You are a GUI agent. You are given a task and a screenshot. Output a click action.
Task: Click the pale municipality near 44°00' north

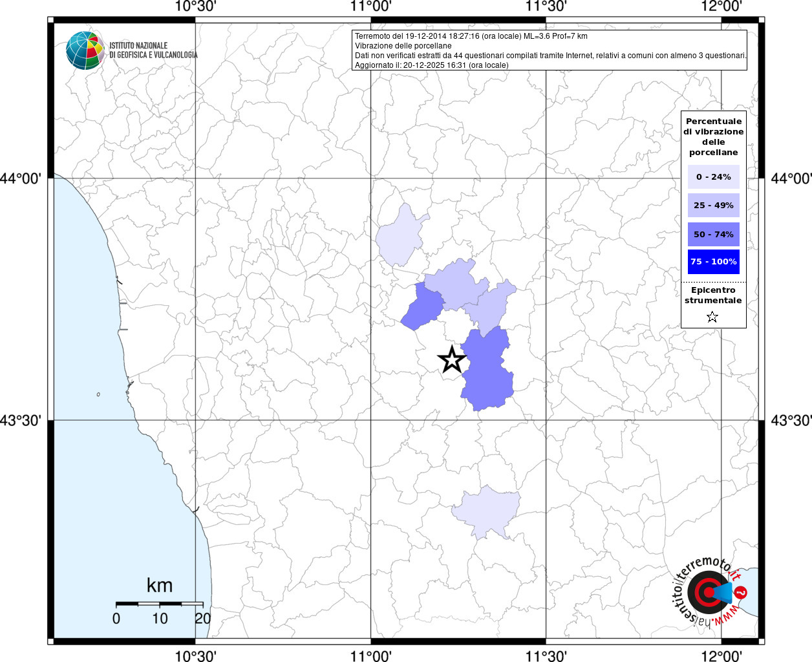coord(401,237)
